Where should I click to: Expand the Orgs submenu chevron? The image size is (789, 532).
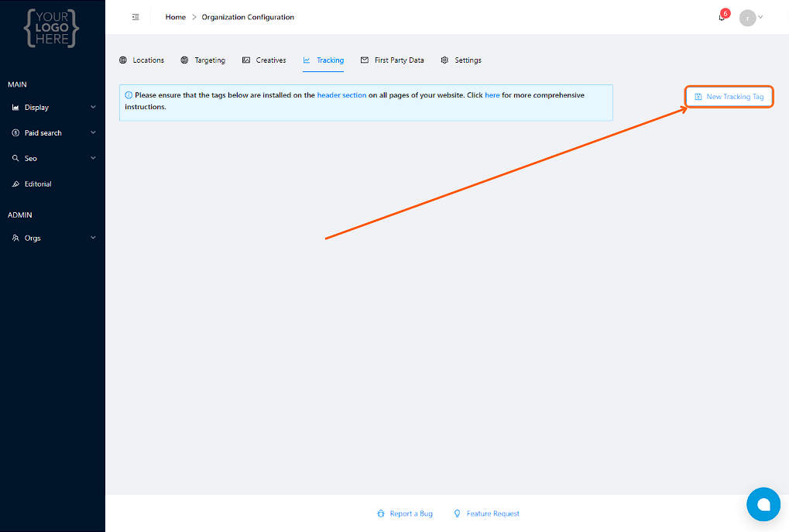[93, 238]
